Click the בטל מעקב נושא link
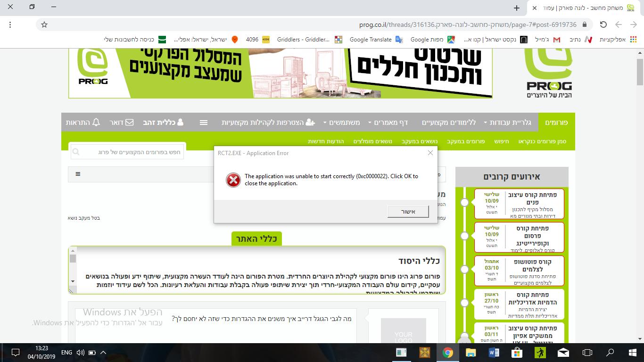Viewport: 644px width, 362px height. (x=84, y=218)
